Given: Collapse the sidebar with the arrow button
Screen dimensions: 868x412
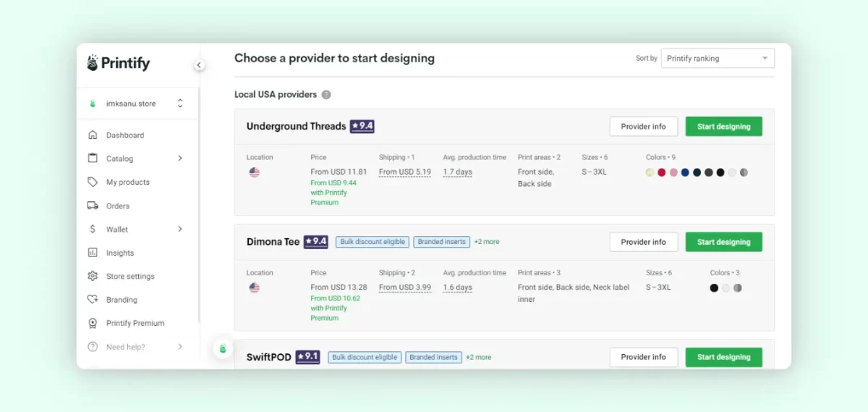Looking at the screenshot, I should point(199,65).
